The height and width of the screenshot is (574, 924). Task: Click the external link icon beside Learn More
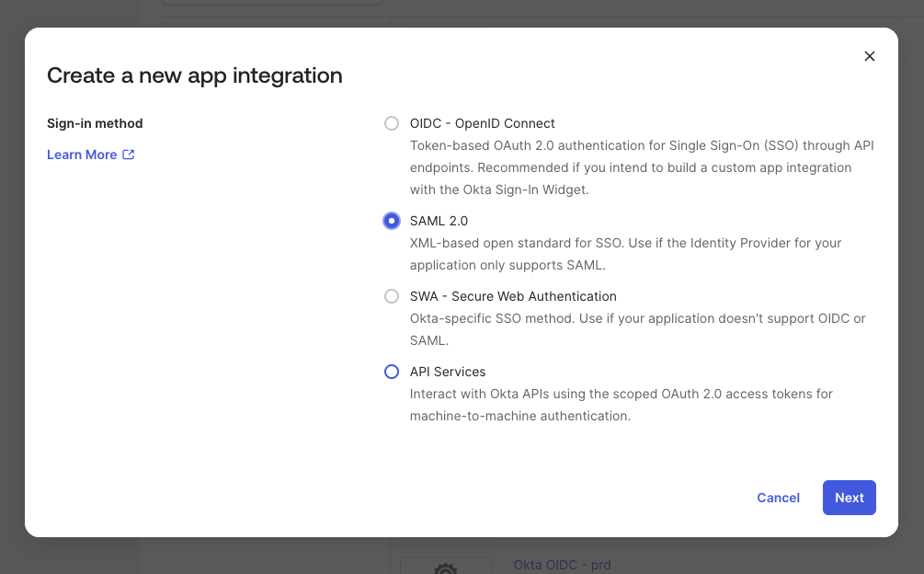point(129,155)
